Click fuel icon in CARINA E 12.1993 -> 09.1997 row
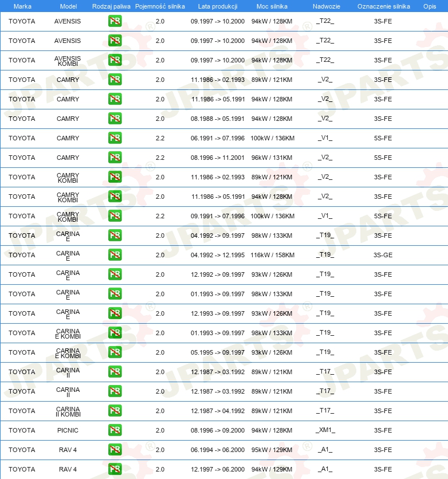Viewport: 448px width, 479px height. point(115,313)
